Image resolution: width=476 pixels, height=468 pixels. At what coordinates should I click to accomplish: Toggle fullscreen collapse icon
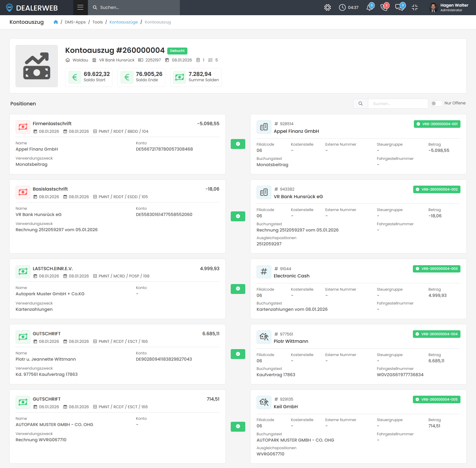point(415,7)
